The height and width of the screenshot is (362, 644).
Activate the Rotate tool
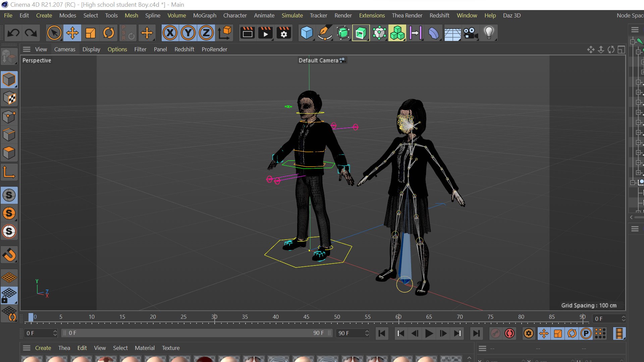tap(109, 33)
